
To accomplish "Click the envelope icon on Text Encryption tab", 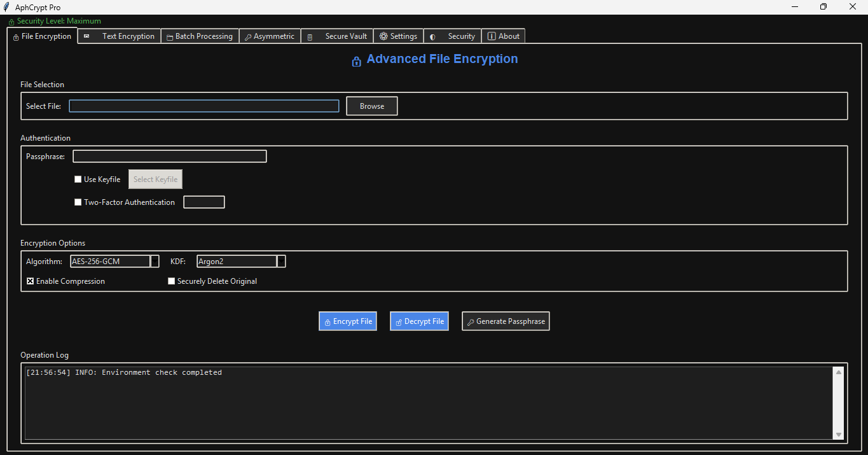I will tap(86, 36).
